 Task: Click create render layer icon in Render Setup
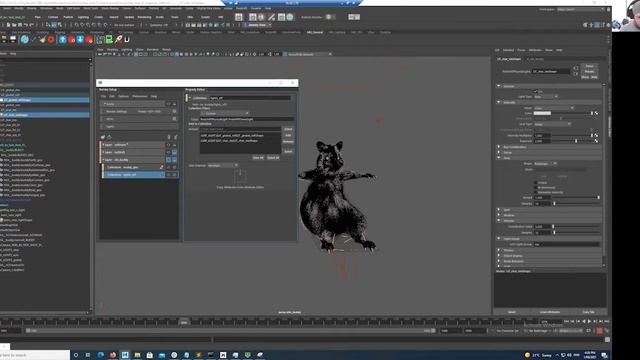pyautogui.click(x=103, y=137)
